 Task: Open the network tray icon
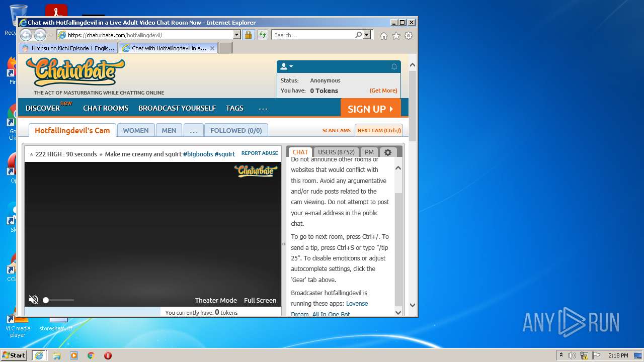click(584, 355)
